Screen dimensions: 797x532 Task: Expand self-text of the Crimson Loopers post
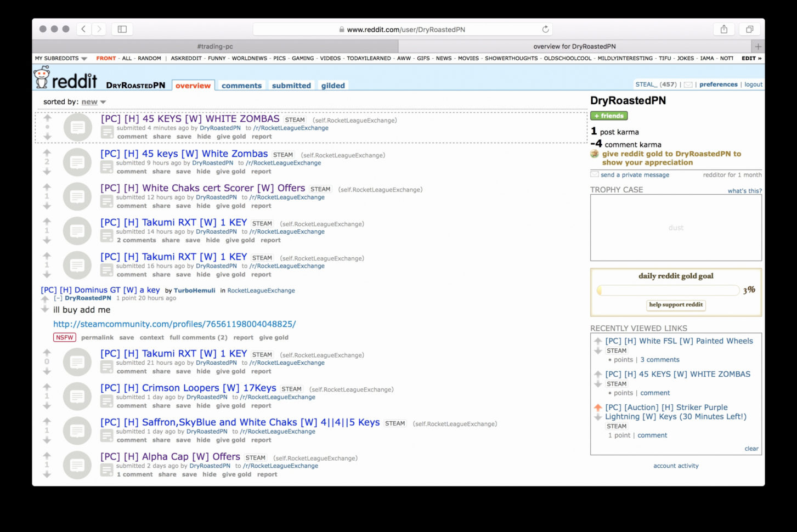click(x=106, y=401)
